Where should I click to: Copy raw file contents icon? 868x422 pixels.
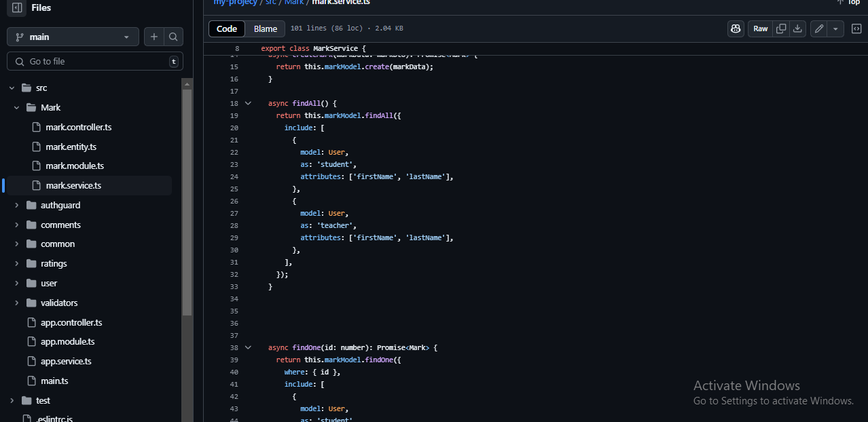781,28
